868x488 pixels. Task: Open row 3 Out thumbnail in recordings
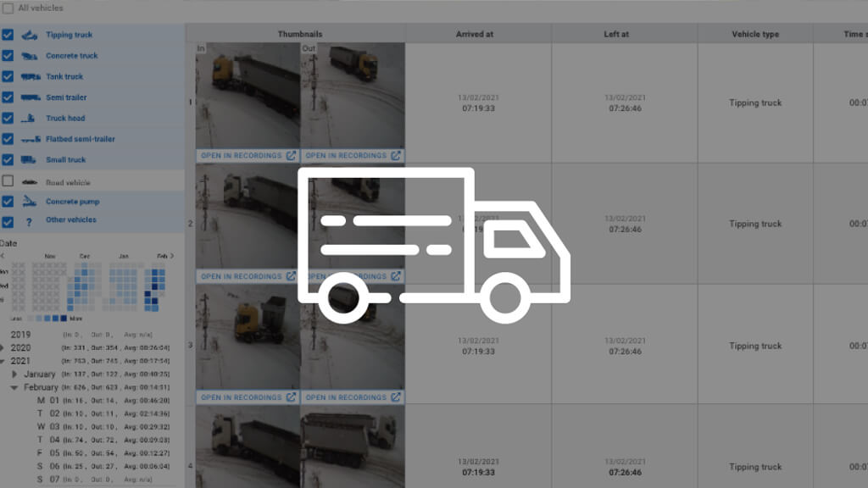click(x=353, y=396)
